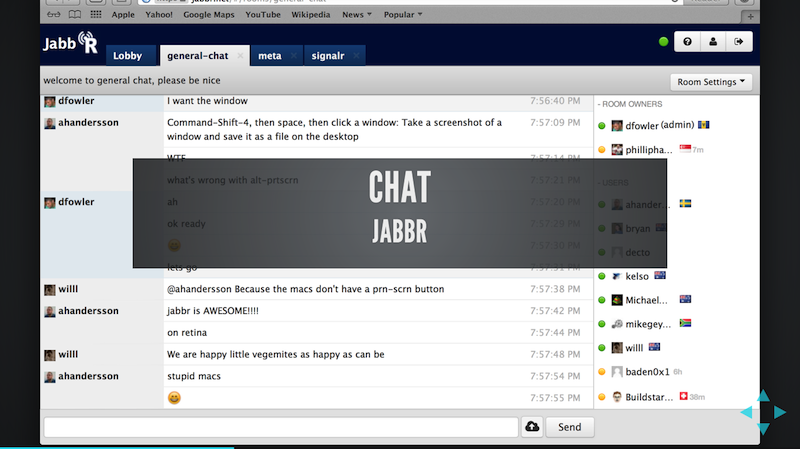Click kelso's avatar in users list

click(617, 276)
